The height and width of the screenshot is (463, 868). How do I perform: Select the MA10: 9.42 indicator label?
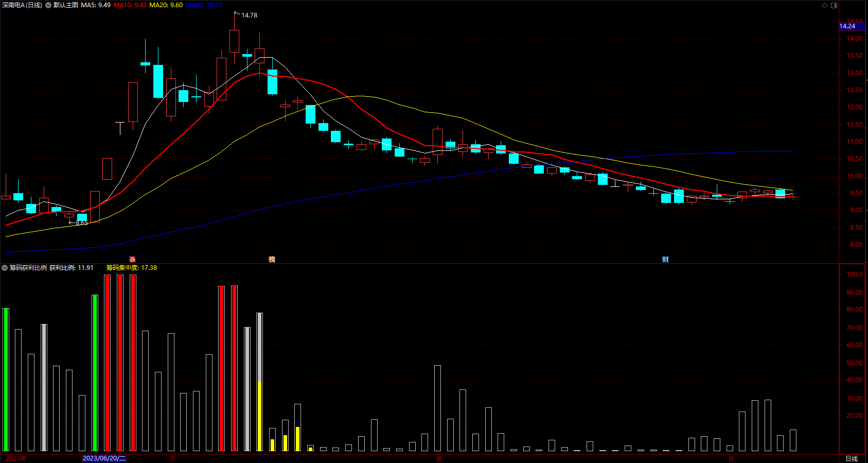[130, 5]
